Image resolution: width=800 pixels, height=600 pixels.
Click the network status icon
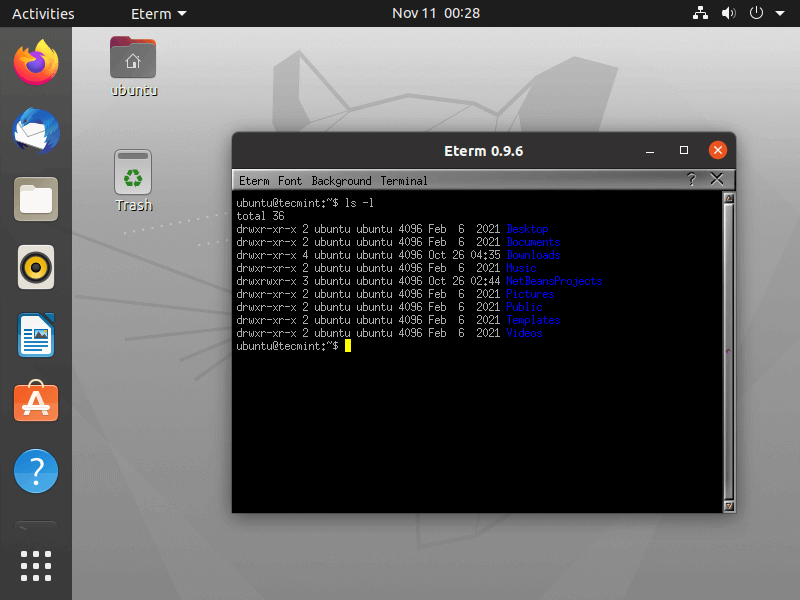click(700, 14)
